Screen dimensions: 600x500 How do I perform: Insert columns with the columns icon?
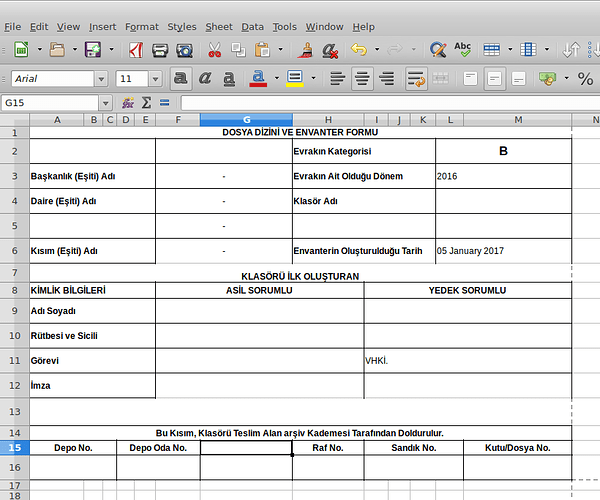[528, 50]
